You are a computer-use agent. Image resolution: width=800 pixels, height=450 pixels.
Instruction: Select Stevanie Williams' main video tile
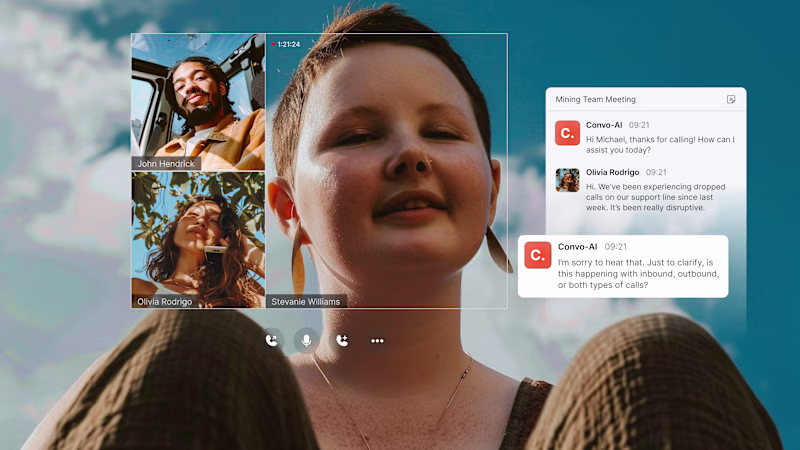(x=386, y=171)
